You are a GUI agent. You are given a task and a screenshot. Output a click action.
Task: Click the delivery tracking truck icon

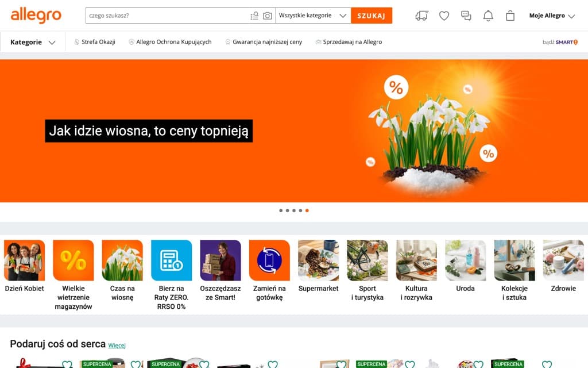[421, 16]
